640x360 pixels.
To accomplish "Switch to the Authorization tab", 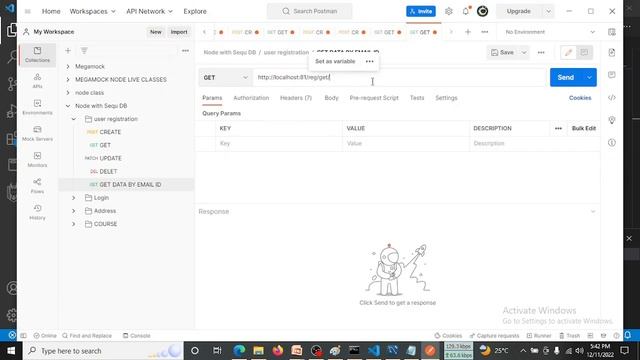I will click(x=251, y=98).
